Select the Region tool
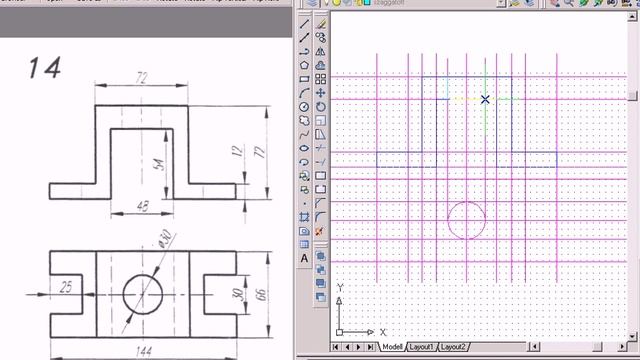This screenshot has width=640, height=360. (304, 231)
